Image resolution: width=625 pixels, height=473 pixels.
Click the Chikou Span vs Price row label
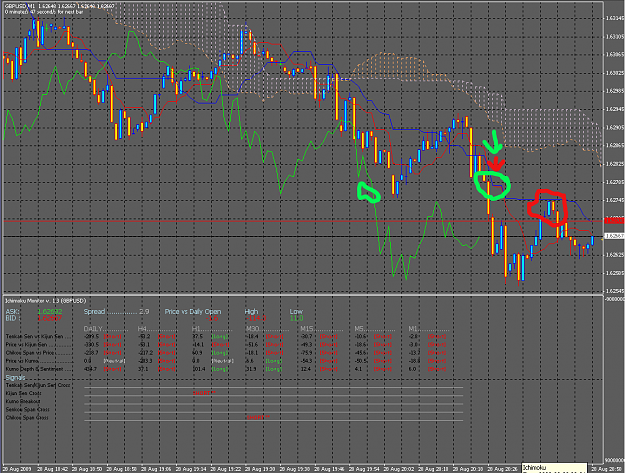(30, 353)
